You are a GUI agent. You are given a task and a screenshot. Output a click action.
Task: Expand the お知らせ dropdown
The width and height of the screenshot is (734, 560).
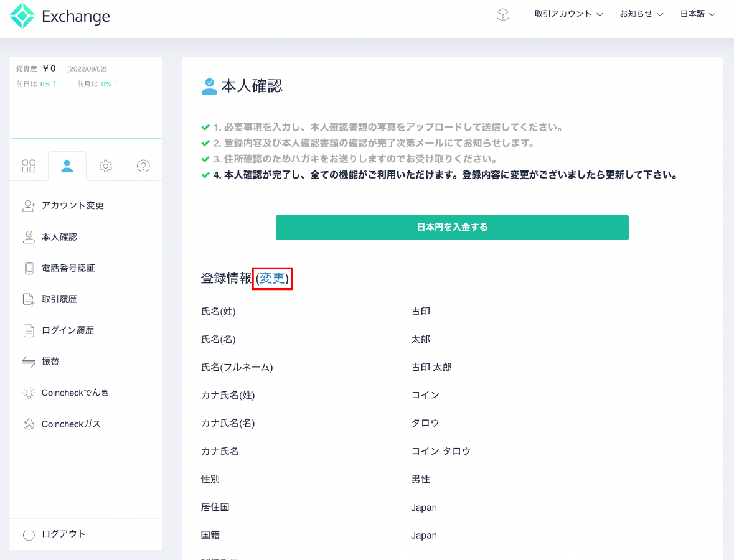641,14
